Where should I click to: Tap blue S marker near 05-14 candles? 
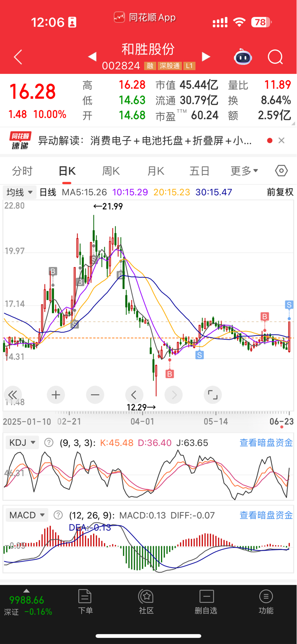click(x=199, y=355)
